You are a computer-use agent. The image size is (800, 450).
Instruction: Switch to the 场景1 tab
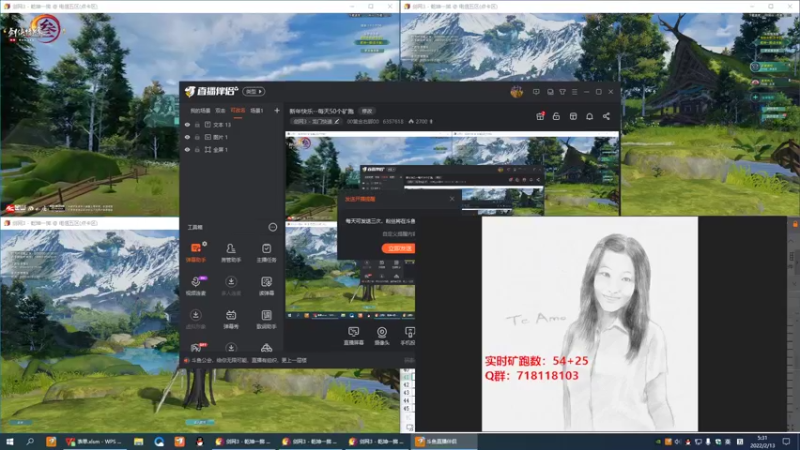257,110
